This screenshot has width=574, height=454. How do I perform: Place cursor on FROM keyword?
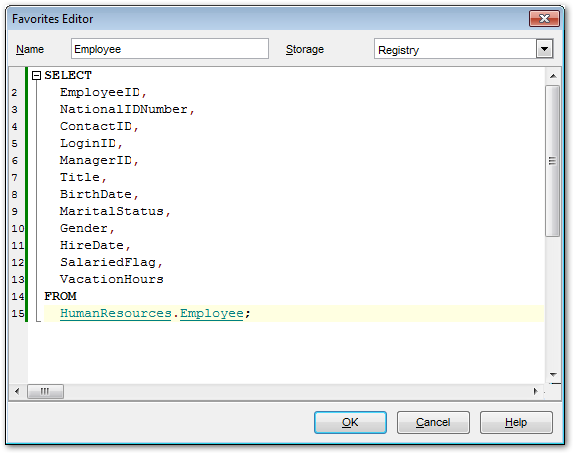60,296
